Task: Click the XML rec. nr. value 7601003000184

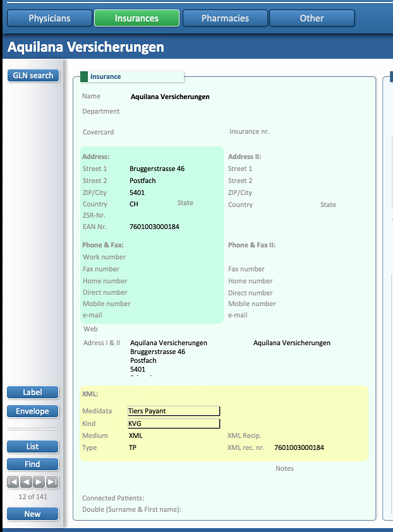Action: tap(299, 447)
